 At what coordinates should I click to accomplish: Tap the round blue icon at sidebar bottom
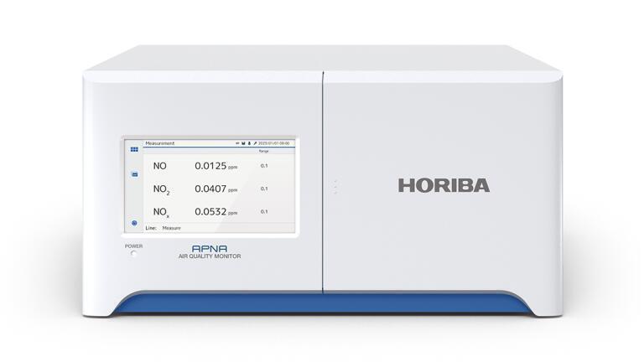(134, 223)
